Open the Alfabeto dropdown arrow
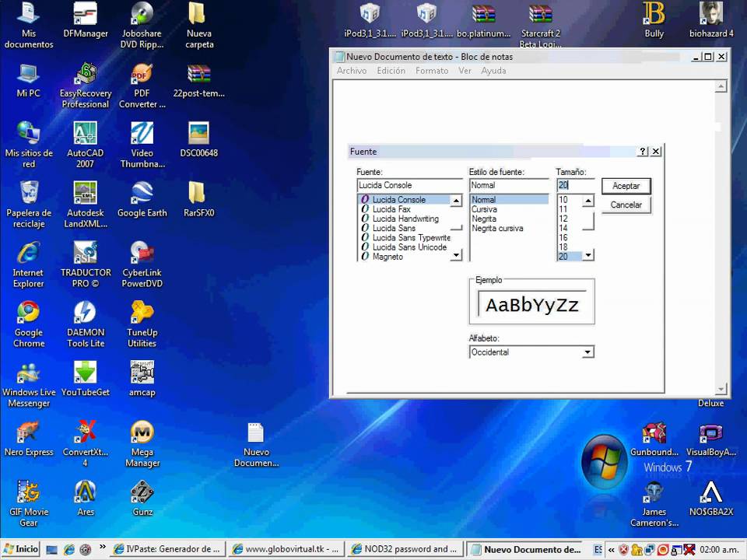Viewport: 747px width, 560px height. (x=588, y=352)
